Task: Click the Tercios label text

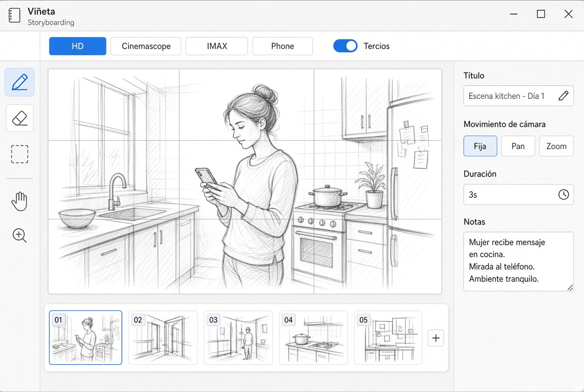Action: tap(376, 46)
